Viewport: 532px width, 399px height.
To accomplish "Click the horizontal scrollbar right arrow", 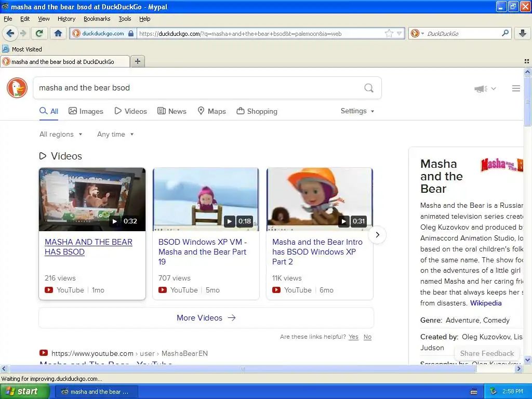I will (x=518, y=368).
